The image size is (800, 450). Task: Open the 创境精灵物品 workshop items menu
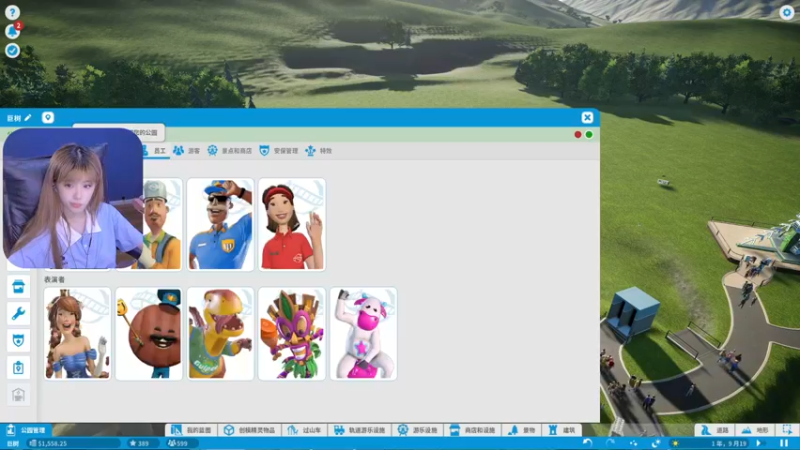tap(250, 430)
